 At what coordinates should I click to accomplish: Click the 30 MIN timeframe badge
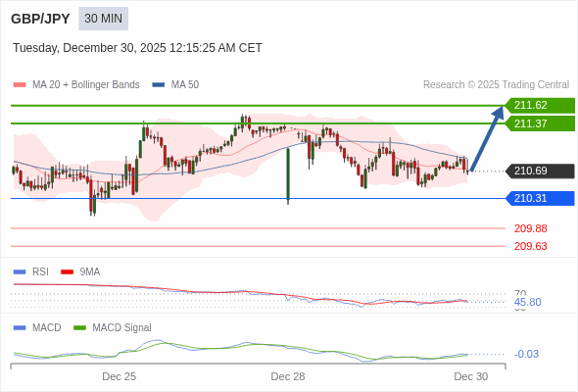pyautogui.click(x=103, y=19)
